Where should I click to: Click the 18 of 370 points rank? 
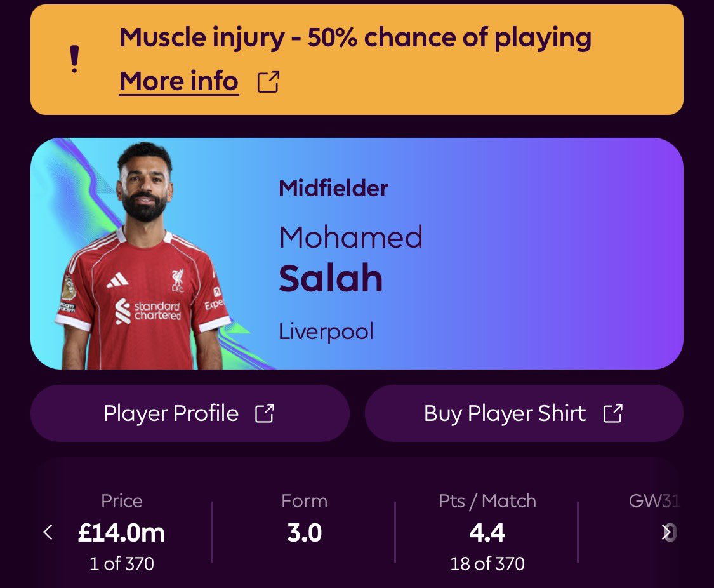point(487,563)
